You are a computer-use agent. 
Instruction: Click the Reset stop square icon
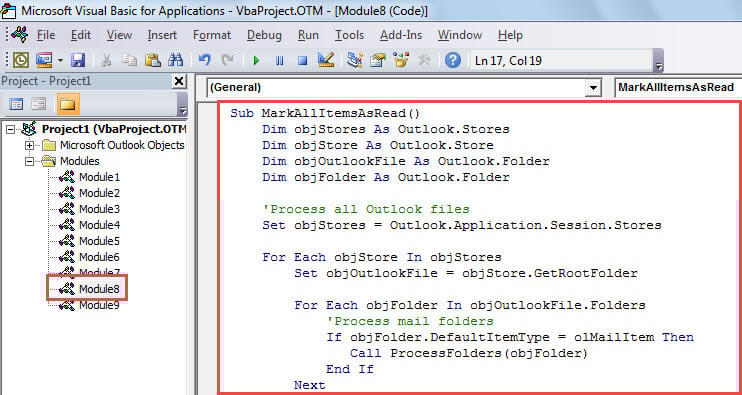(302, 61)
